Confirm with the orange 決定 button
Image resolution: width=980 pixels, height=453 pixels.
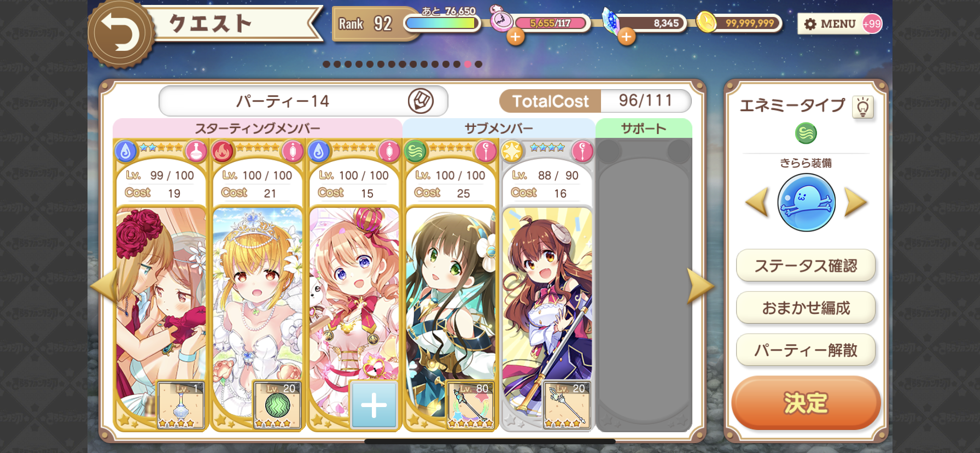click(806, 403)
